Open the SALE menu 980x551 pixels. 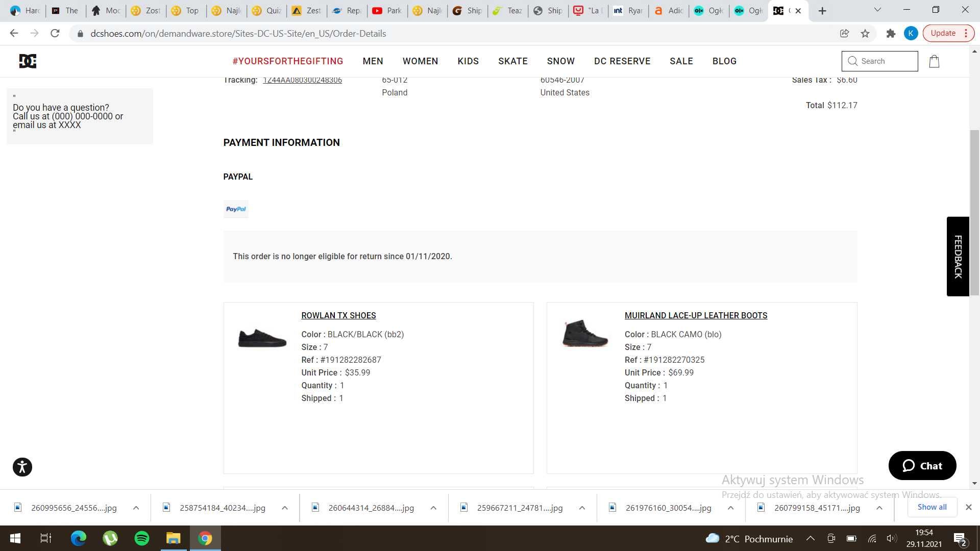tap(681, 61)
